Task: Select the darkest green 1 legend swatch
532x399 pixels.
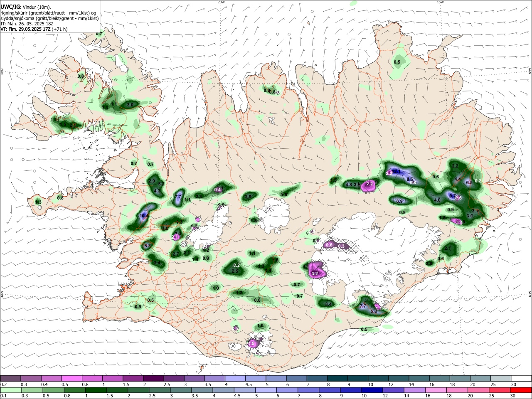Action: (x=96, y=390)
